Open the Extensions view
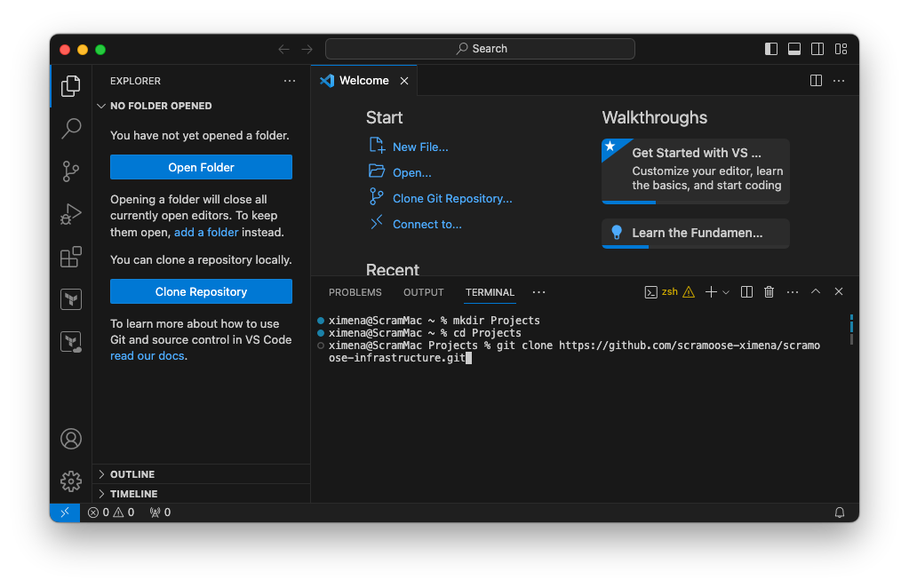Image resolution: width=909 pixels, height=588 pixels. [x=71, y=257]
